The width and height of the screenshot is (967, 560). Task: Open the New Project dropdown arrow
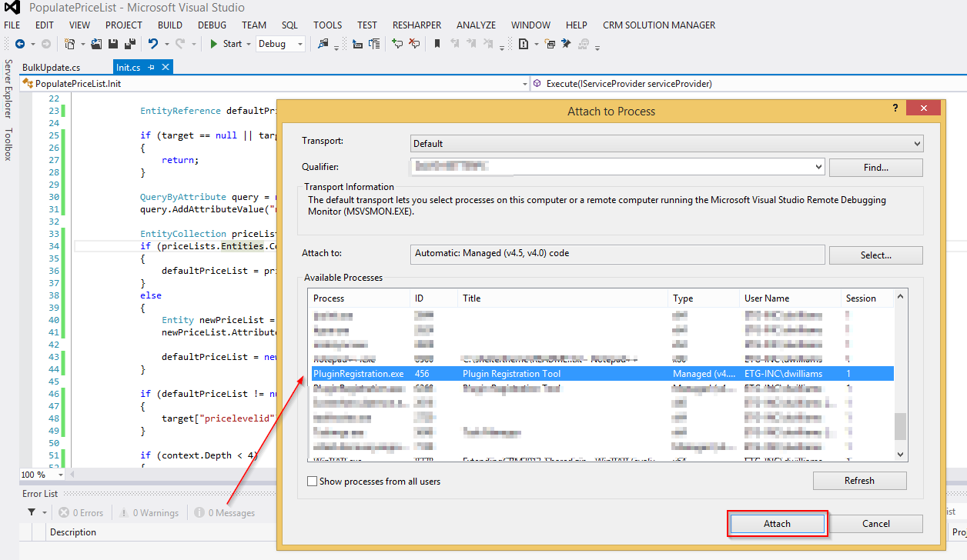pos(82,44)
